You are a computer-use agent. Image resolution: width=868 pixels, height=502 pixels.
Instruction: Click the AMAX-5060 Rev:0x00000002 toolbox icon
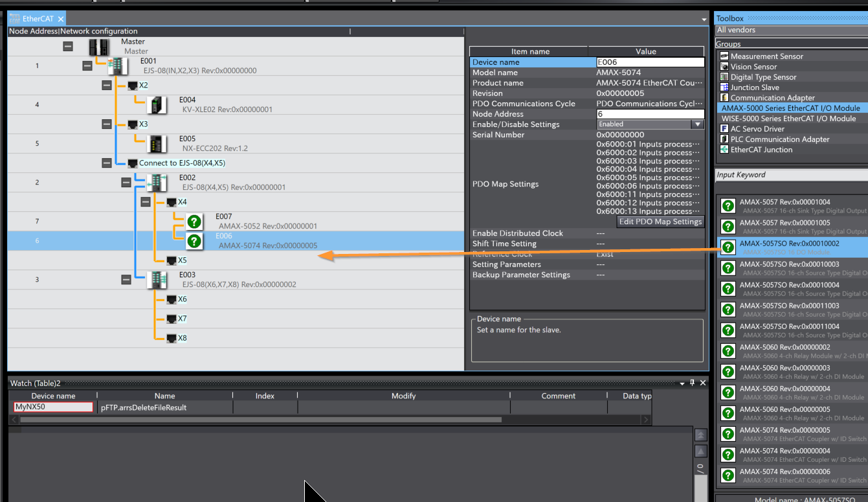[x=728, y=351]
